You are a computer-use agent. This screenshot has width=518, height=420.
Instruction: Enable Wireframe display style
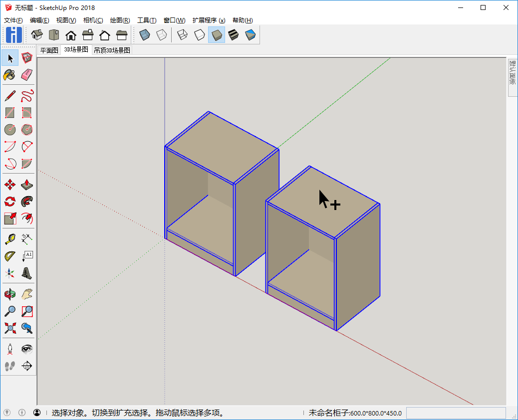[183, 35]
